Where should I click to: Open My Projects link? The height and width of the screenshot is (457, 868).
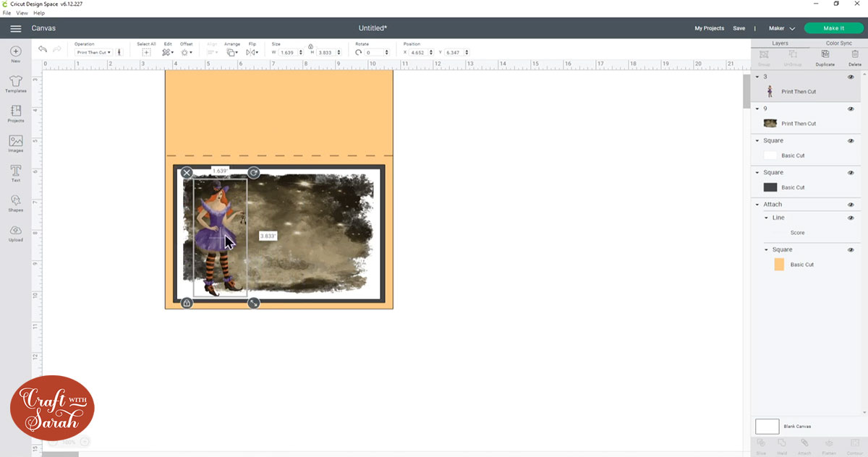click(709, 28)
